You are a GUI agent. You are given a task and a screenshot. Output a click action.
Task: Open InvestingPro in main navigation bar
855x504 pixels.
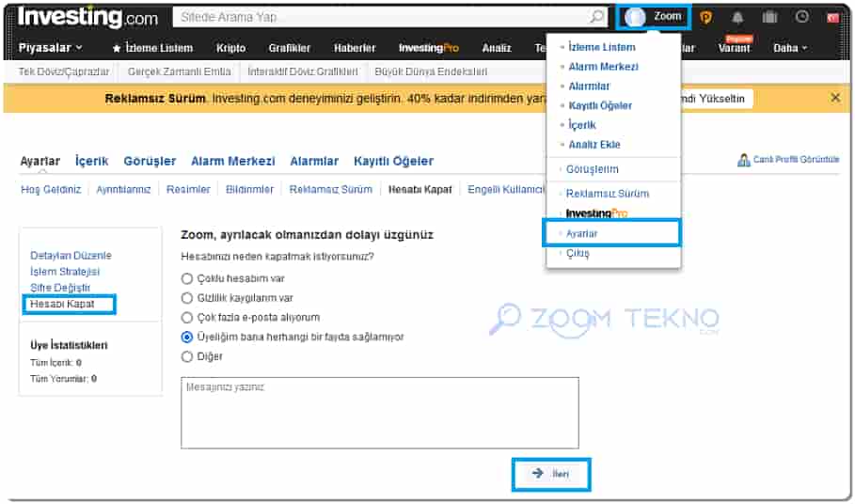click(x=429, y=48)
